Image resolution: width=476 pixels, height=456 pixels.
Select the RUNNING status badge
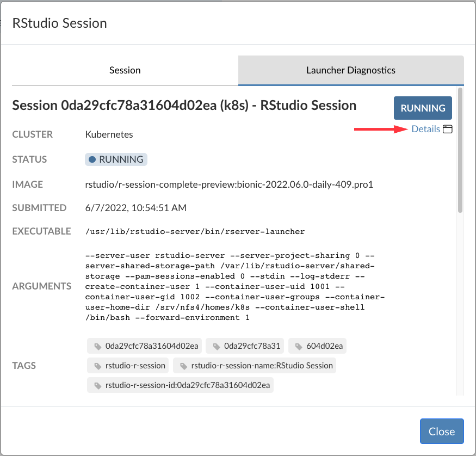point(116,159)
